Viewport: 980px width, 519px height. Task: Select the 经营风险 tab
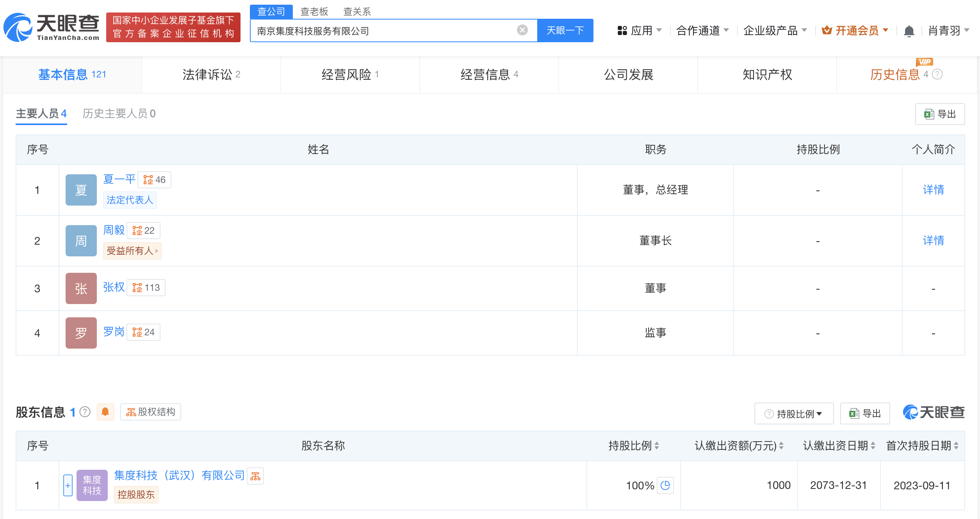point(350,74)
